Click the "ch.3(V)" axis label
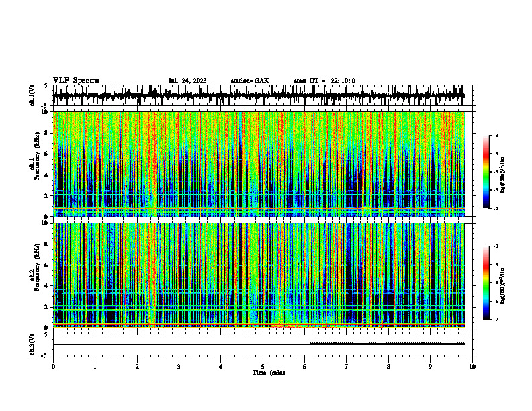The width and height of the screenshot is (532, 411). (32, 345)
